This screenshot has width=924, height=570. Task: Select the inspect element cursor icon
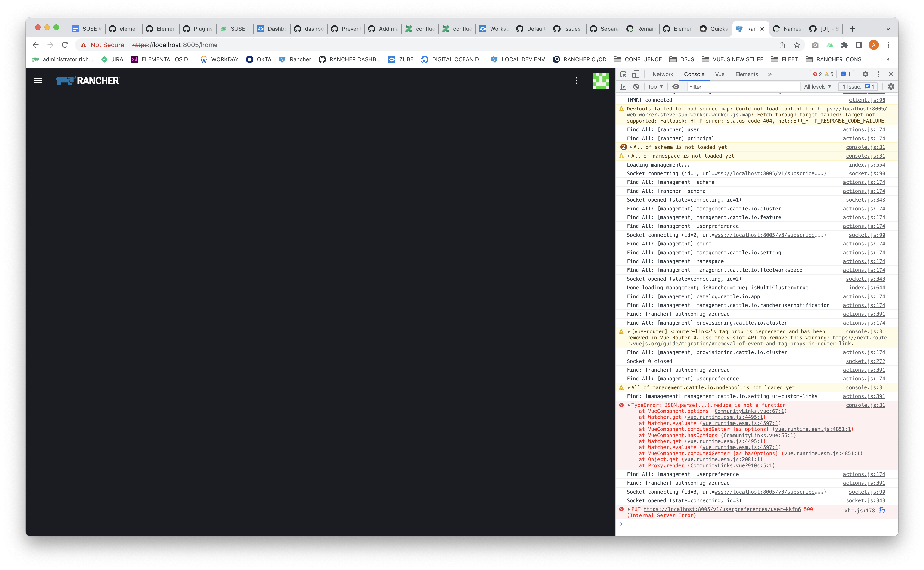click(x=624, y=74)
